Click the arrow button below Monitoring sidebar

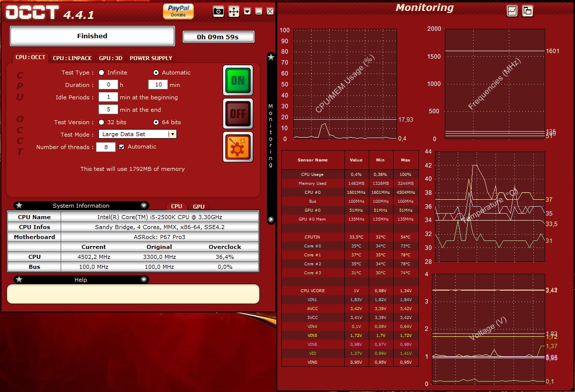(271, 220)
